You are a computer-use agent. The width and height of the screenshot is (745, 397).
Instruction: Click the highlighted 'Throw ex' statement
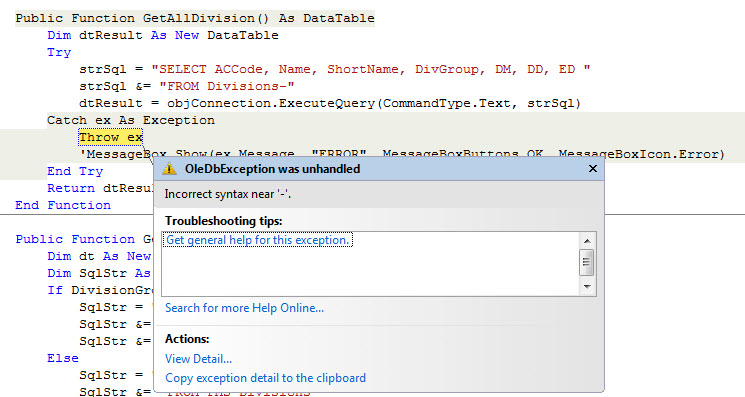[110, 137]
